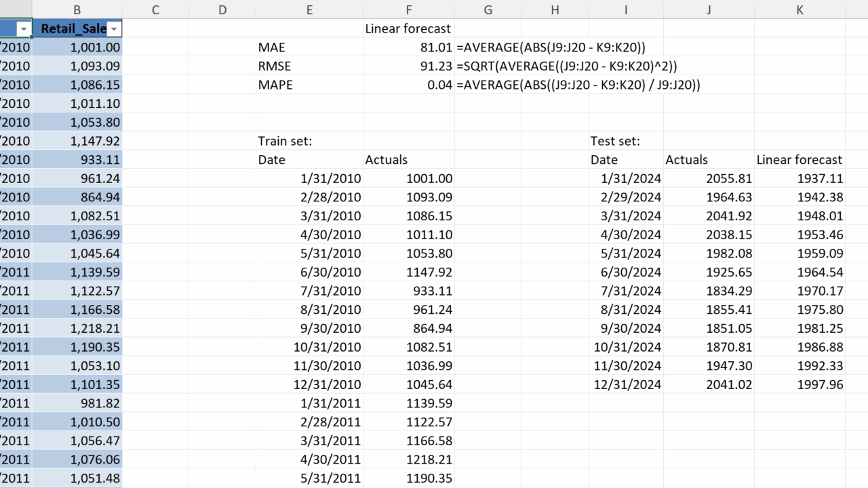The image size is (868, 488).
Task: Click linear forecast value 1997.96
Action: coord(800,385)
